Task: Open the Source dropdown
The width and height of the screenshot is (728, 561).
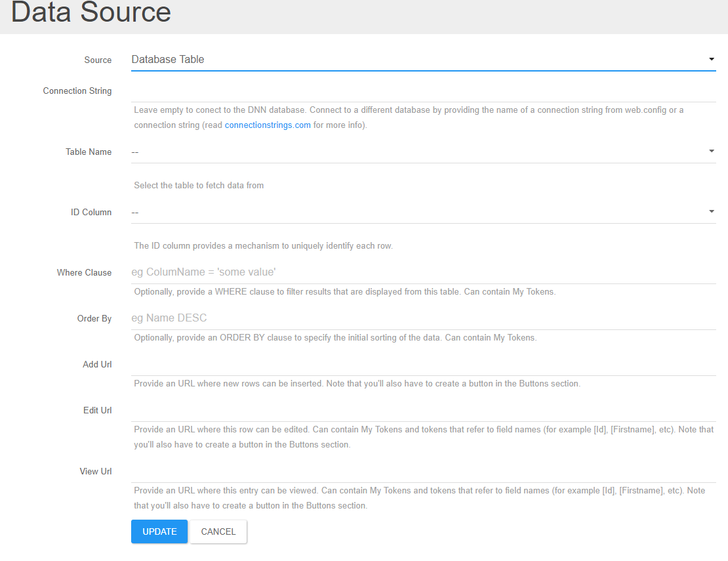Action: pyautogui.click(x=424, y=59)
